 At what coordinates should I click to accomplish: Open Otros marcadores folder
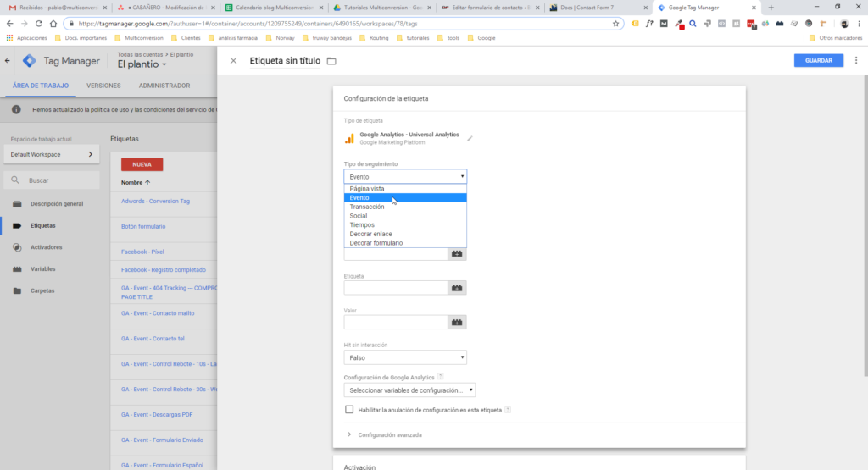pos(835,38)
